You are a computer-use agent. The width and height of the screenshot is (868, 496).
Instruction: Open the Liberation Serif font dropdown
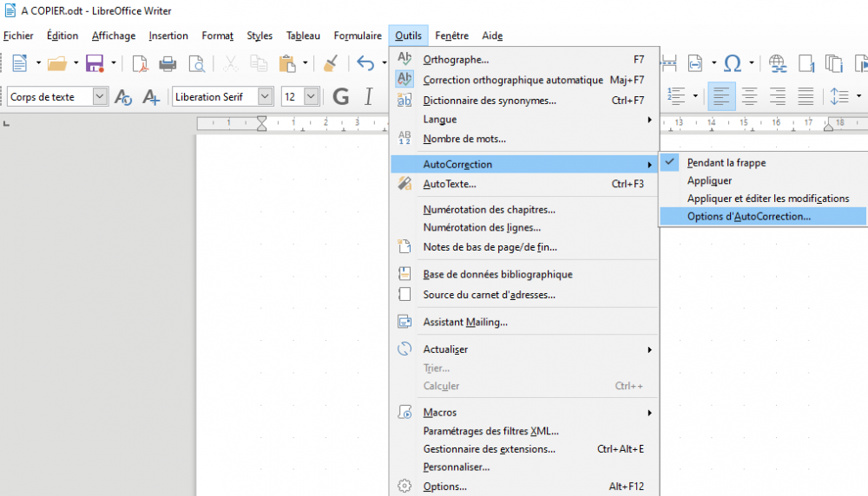point(265,97)
